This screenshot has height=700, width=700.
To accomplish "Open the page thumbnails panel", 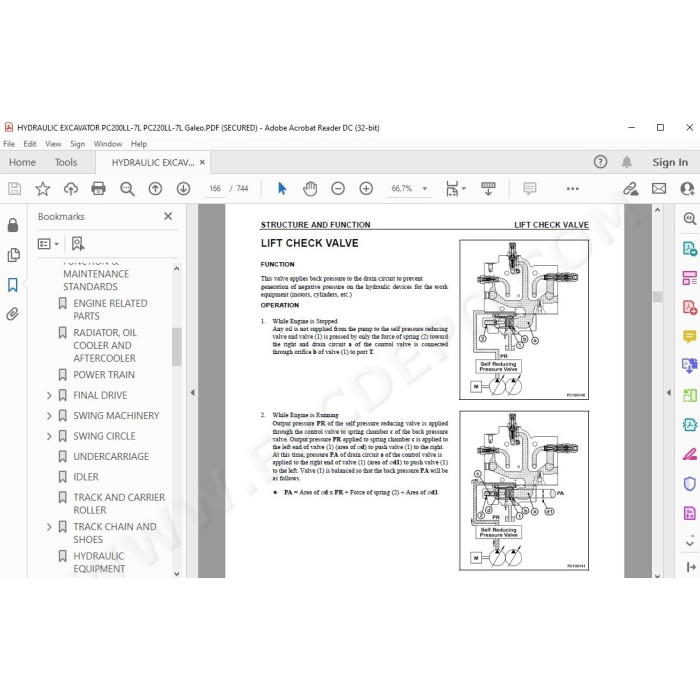I will (x=13, y=255).
